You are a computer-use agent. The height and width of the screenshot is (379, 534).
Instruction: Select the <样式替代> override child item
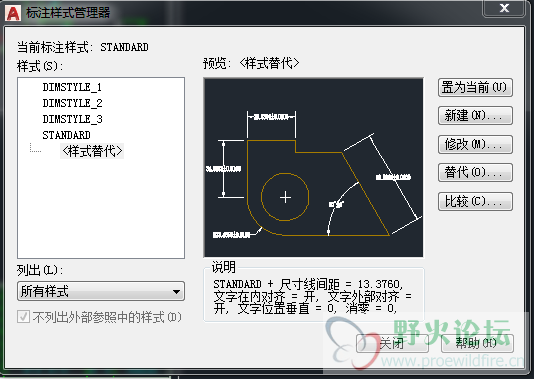coord(92,151)
